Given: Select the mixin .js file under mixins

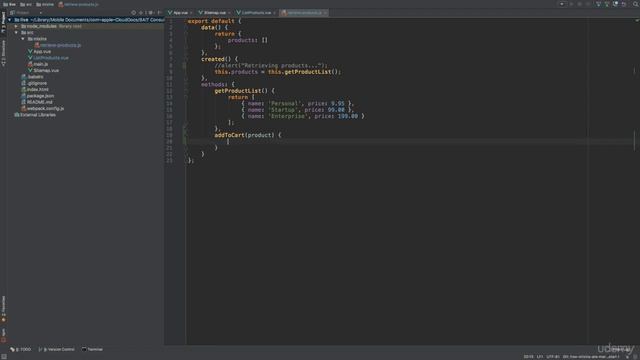Looking at the screenshot, I should 60,45.
